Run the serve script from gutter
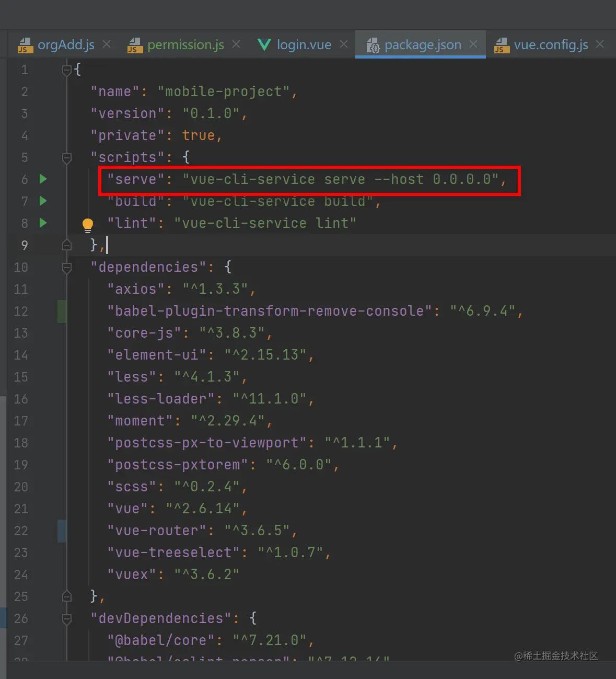This screenshot has height=679, width=616. point(43,179)
